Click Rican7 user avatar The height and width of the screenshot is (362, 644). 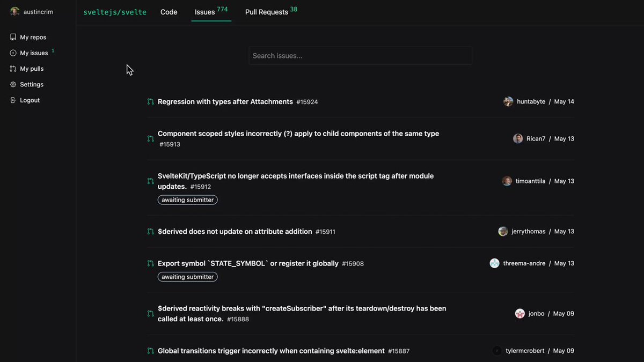pos(518,138)
